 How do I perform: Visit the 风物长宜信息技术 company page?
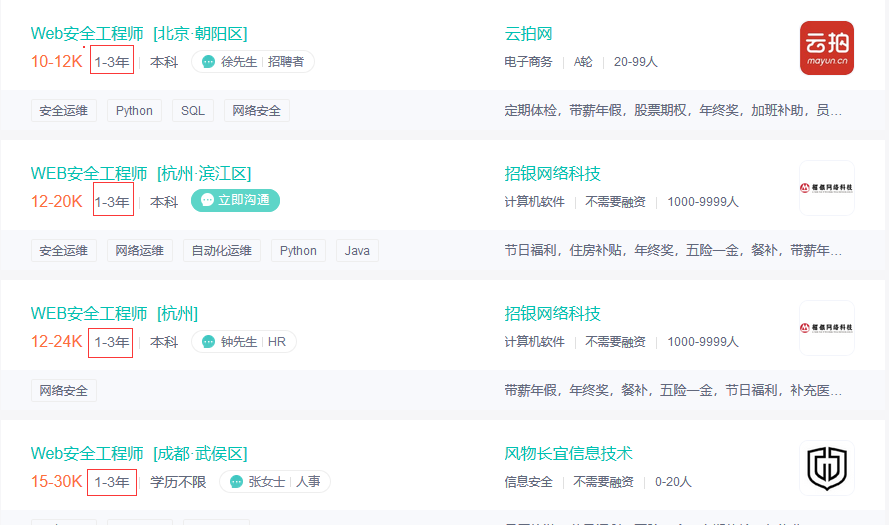tap(568, 454)
